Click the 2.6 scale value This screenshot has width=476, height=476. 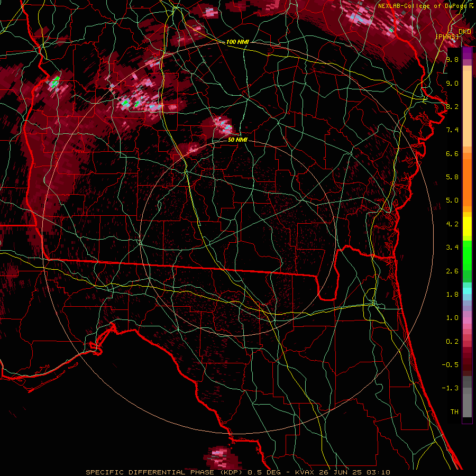[452, 271]
